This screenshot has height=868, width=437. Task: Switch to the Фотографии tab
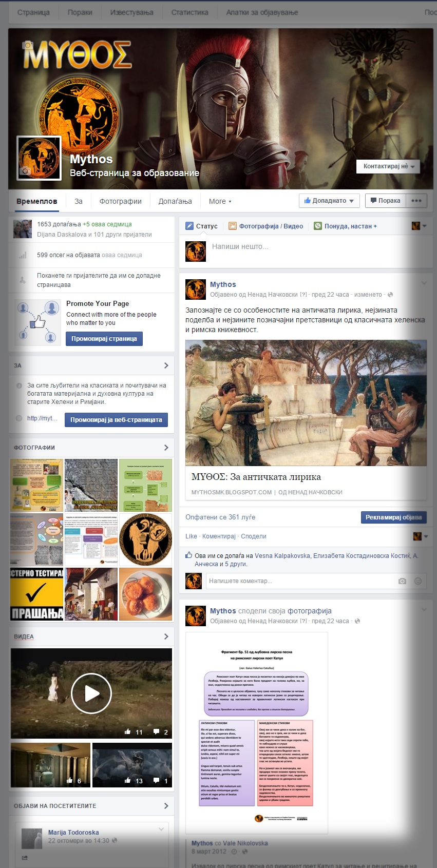point(120,201)
